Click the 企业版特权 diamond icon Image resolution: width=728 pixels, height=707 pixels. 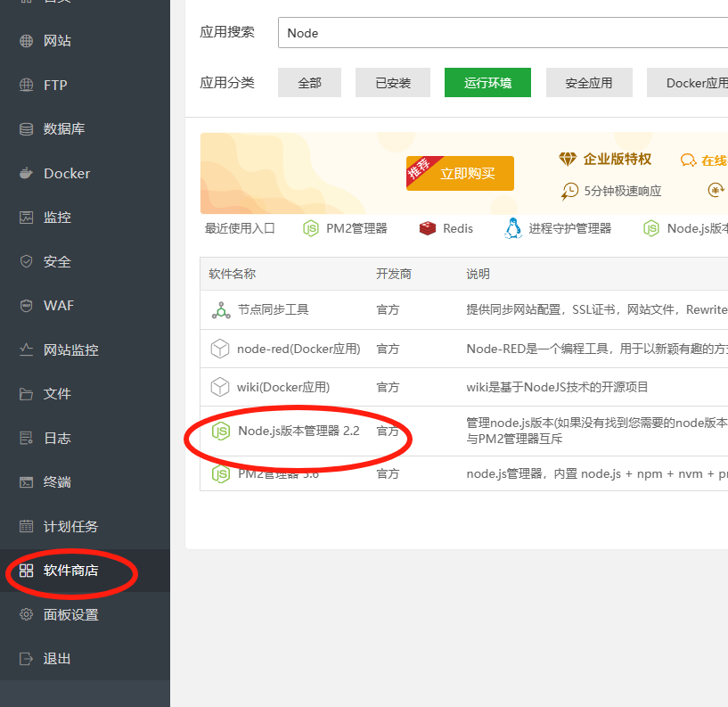(568, 159)
